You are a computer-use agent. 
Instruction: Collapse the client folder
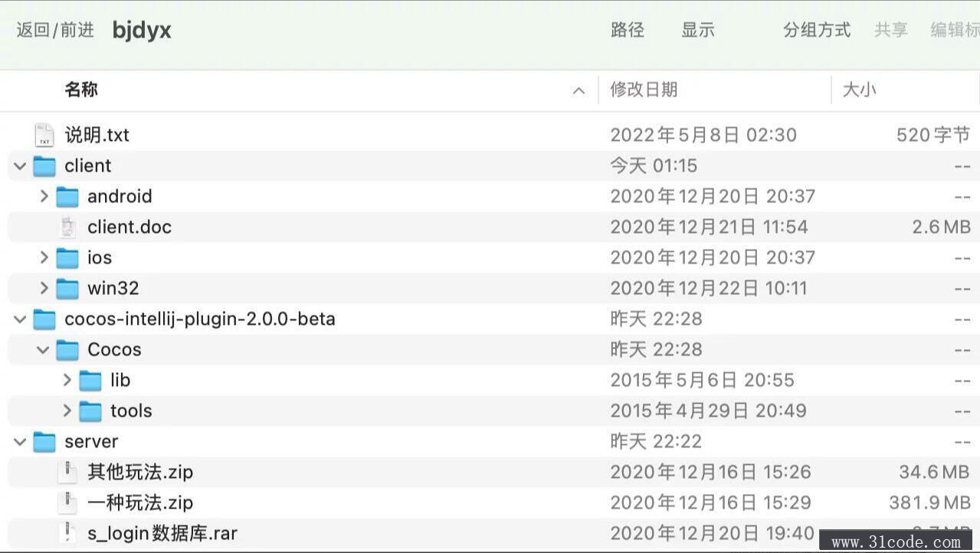[20, 166]
